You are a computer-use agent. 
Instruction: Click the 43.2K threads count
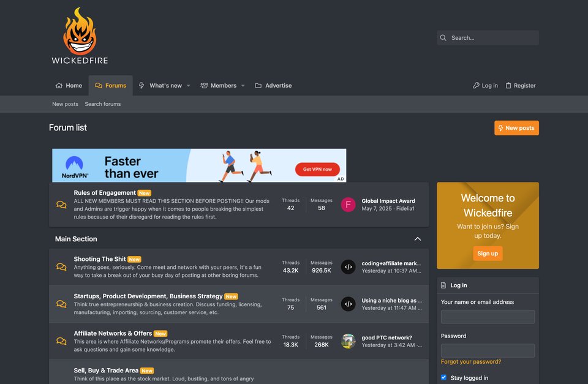pyautogui.click(x=290, y=270)
